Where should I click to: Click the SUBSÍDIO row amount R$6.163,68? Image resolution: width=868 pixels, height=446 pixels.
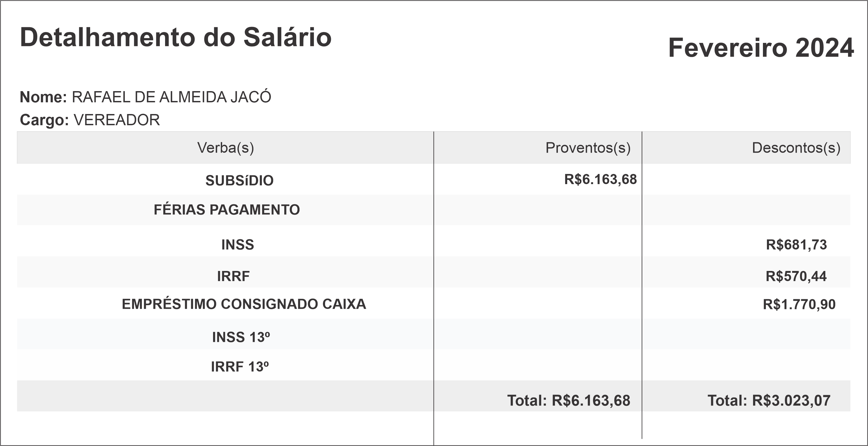[601, 179]
